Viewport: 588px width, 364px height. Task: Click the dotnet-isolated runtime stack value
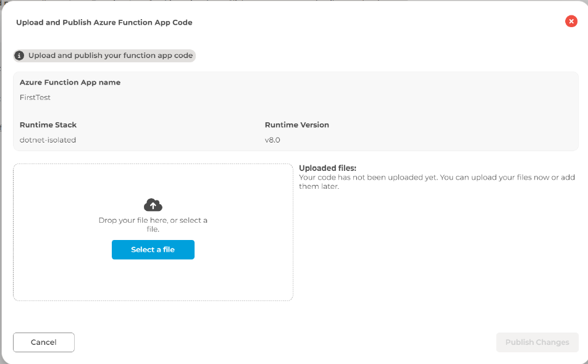click(x=48, y=140)
